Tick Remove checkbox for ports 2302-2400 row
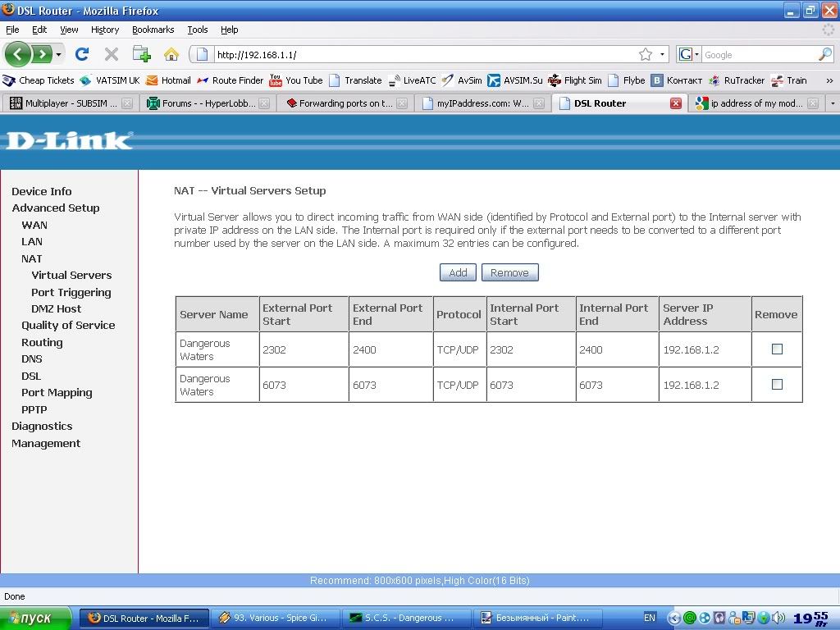Screen dimensions: 840x630 click(x=777, y=349)
